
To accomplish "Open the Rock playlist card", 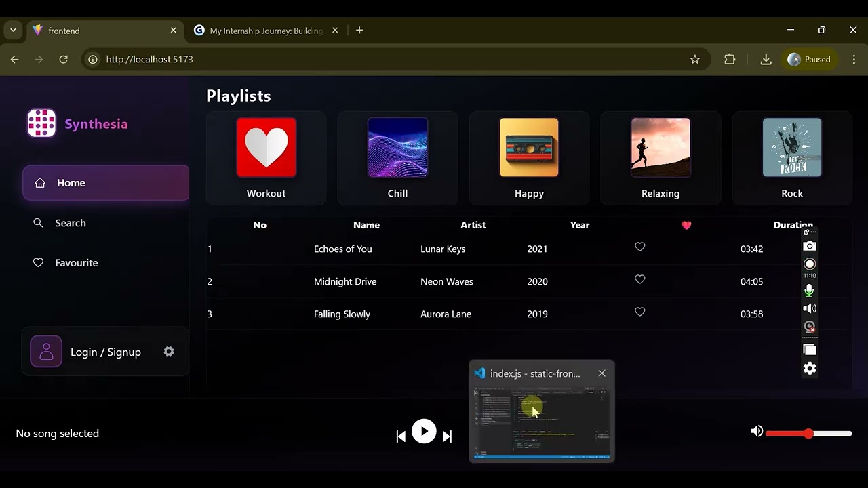I will point(792,158).
